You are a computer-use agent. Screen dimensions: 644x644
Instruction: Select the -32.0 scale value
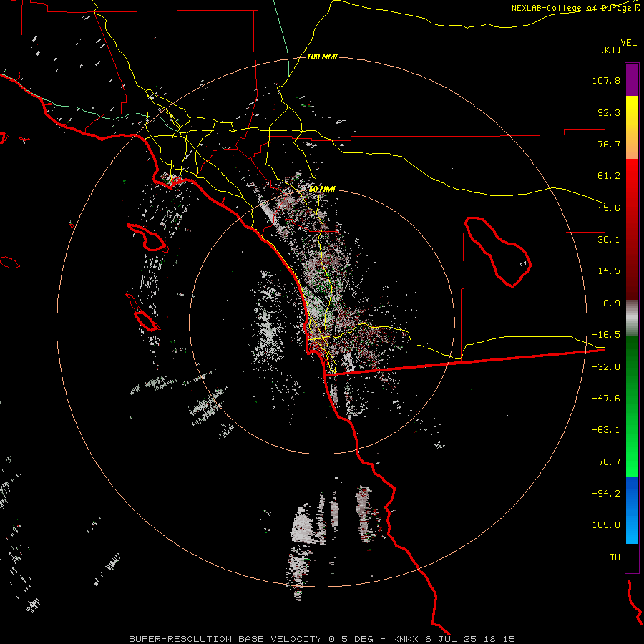(606, 367)
